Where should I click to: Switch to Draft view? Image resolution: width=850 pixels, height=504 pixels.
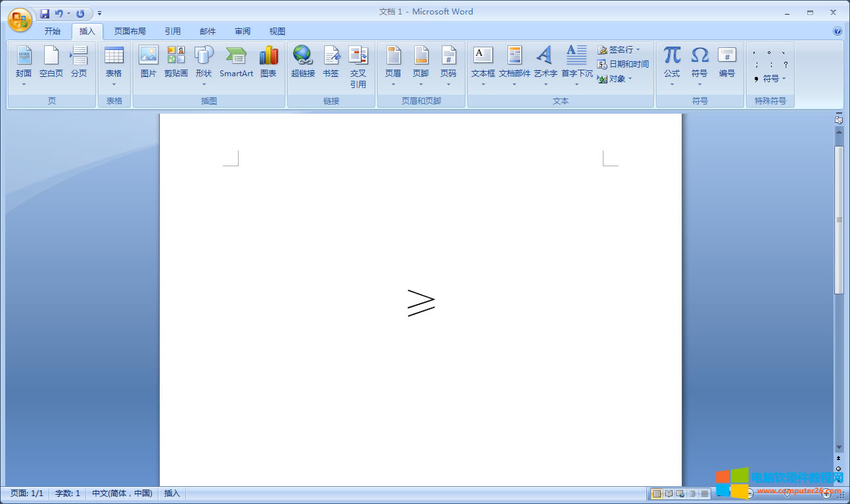(x=705, y=493)
